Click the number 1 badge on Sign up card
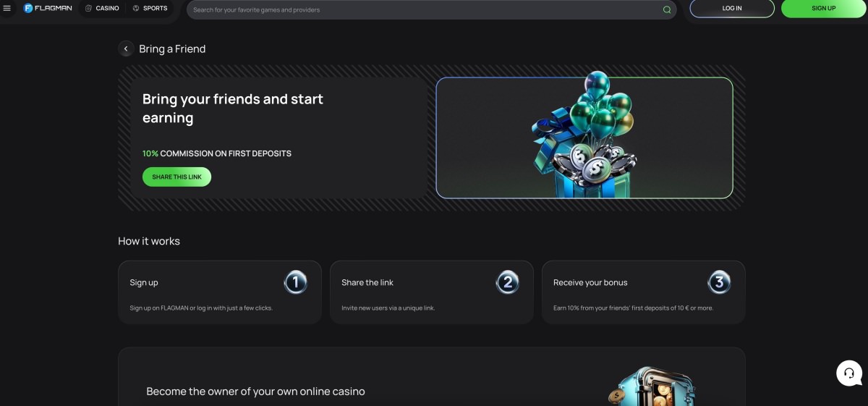This screenshot has height=406, width=868. click(x=295, y=282)
